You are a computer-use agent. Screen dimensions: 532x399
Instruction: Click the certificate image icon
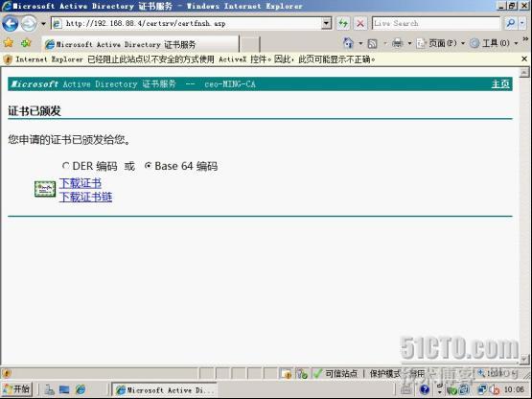pyautogui.click(x=45, y=189)
